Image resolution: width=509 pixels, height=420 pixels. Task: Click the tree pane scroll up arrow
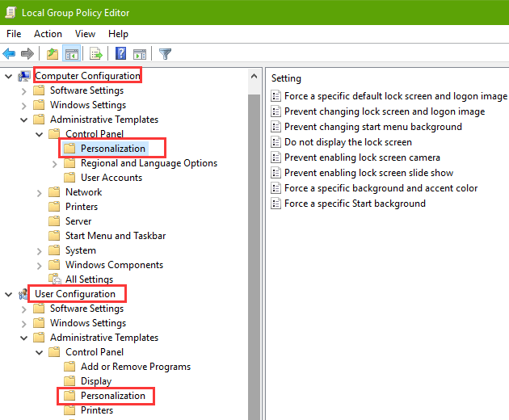click(x=254, y=76)
